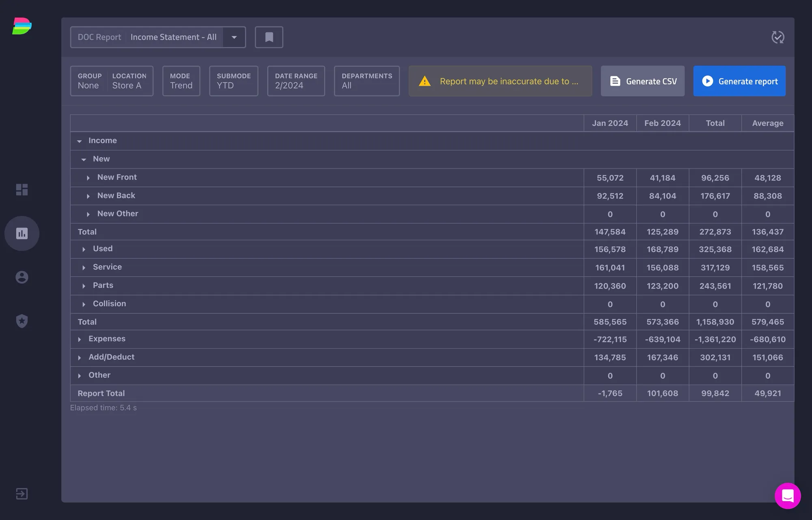Open the pink chat support bubble
This screenshot has height=520, width=812.
[788, 496]
